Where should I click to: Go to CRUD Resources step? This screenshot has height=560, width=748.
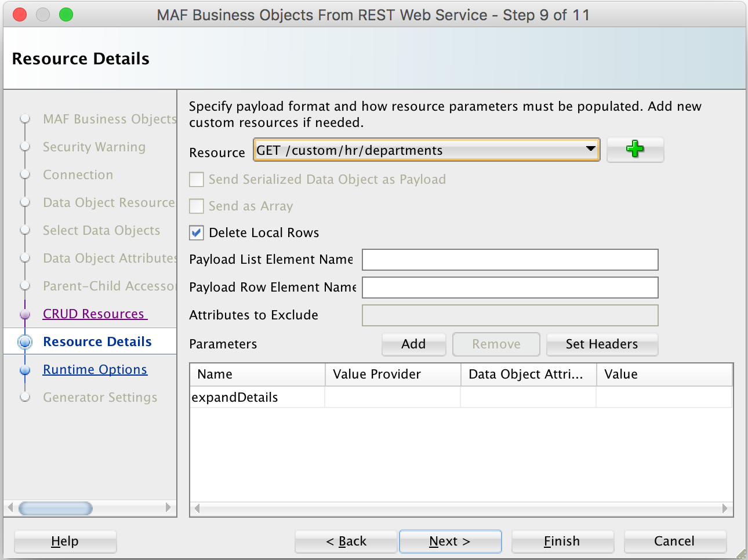95,314
